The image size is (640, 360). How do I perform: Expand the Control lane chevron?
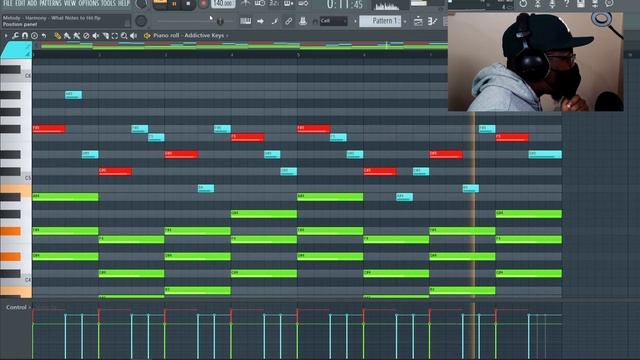click(30, 308)
